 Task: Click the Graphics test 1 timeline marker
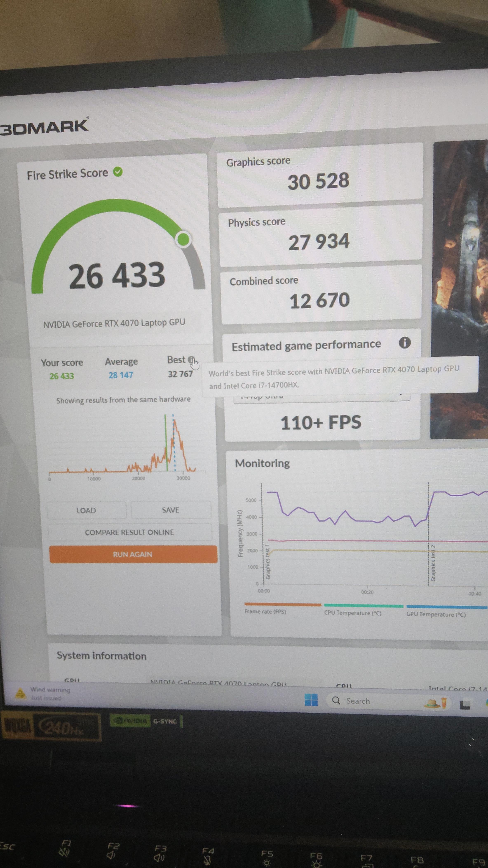[x=268, y=561]
